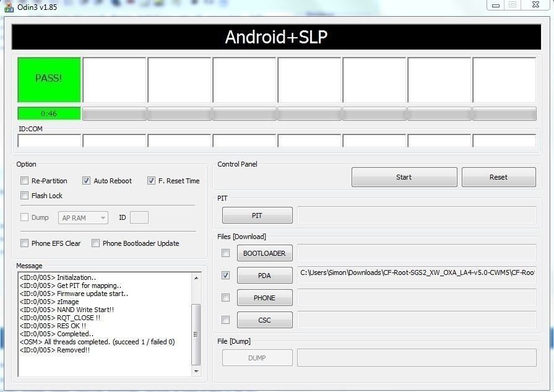Screen dimensions: 554x392
Task: Select the 'All threads completed' log line
Action: [x=97, y=342]
